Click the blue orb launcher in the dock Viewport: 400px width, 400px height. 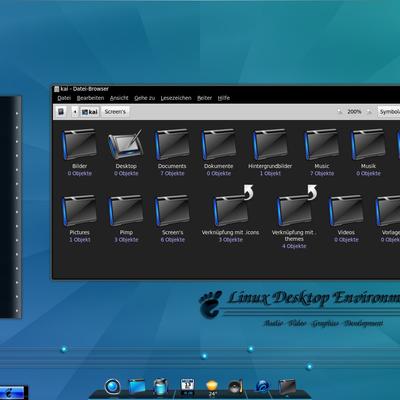point(112,387)
